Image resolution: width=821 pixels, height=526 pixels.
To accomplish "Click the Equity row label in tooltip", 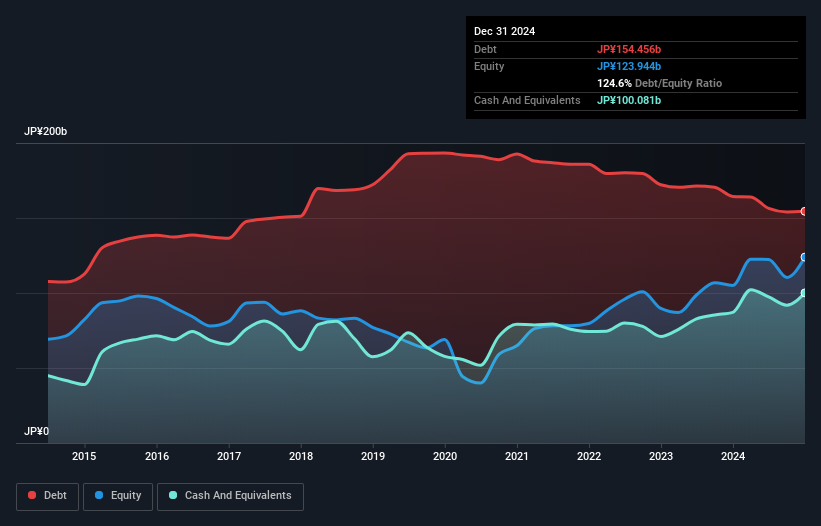I will [489, 66].
